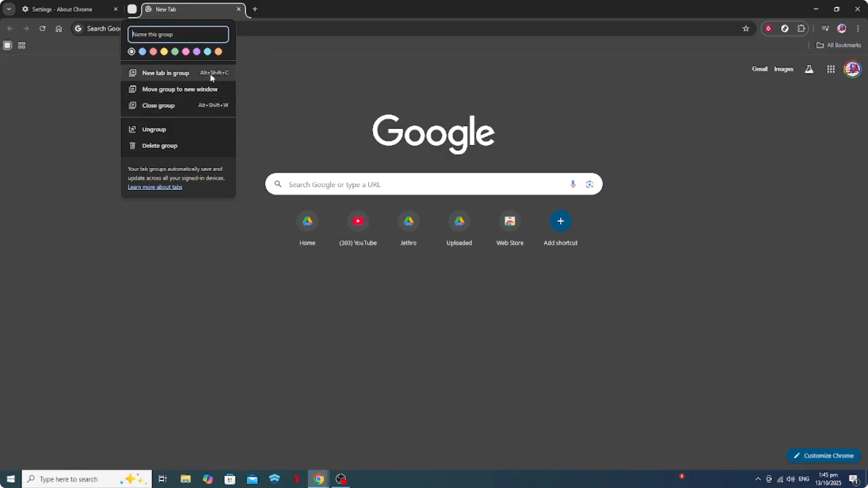
Task: Go forward with the forward arrow
Action: point(26,28)
